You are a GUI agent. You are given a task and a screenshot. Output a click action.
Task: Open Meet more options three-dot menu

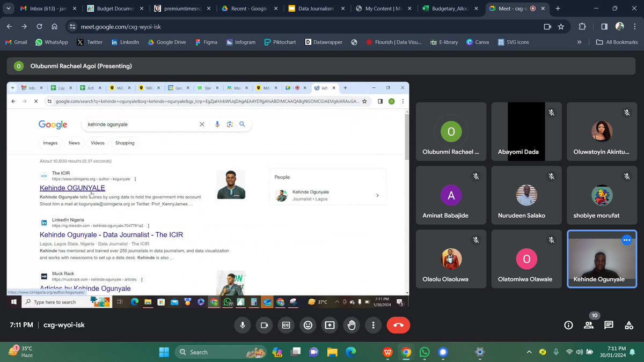coord(373,325)
